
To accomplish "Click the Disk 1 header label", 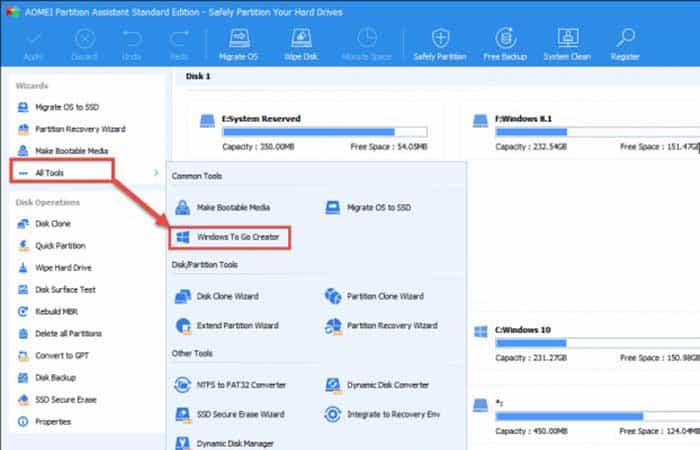I will (198, 76).
